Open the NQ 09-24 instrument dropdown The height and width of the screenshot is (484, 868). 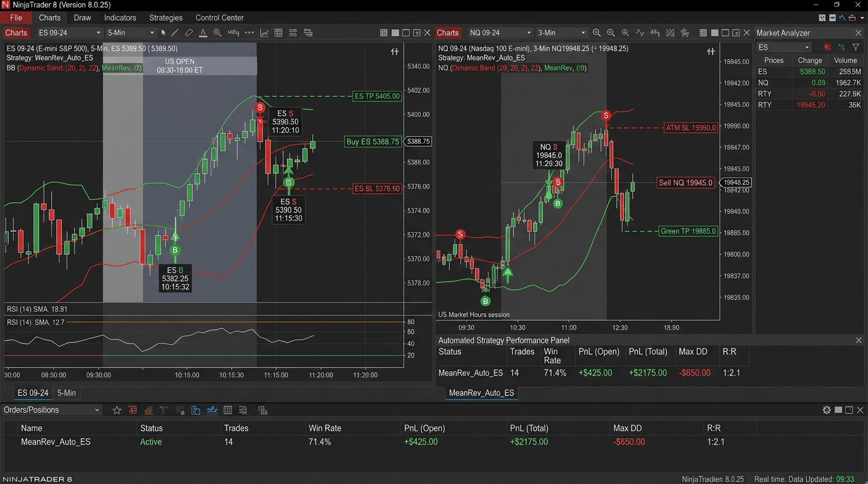pyautogui.click(x=501, y=33)
